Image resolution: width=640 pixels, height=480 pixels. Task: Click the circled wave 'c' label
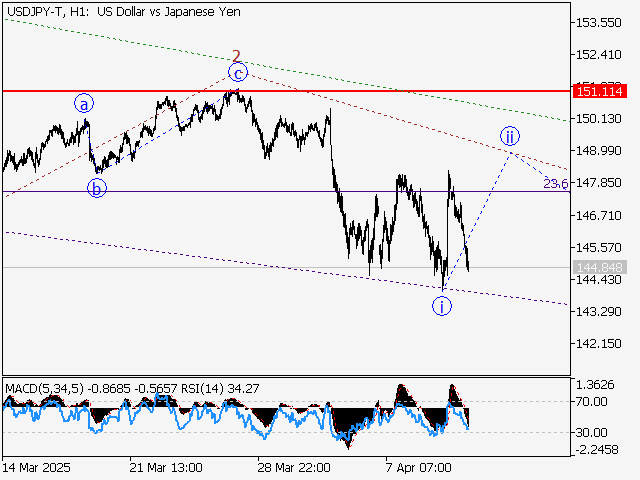point(237,72)
